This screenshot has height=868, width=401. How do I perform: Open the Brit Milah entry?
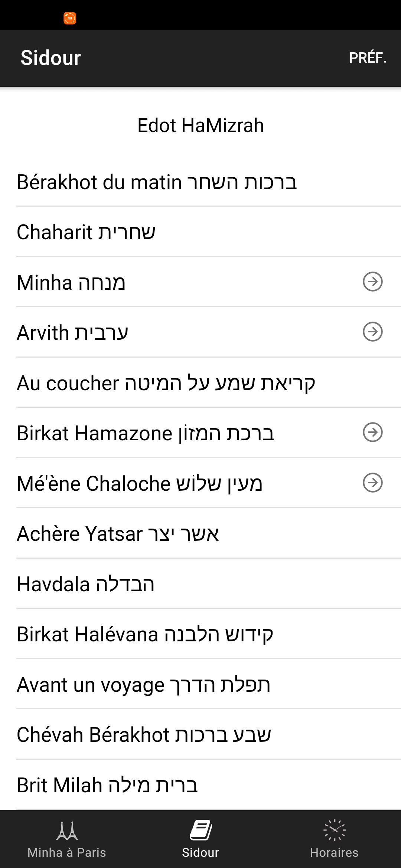(x=200, y=785)
